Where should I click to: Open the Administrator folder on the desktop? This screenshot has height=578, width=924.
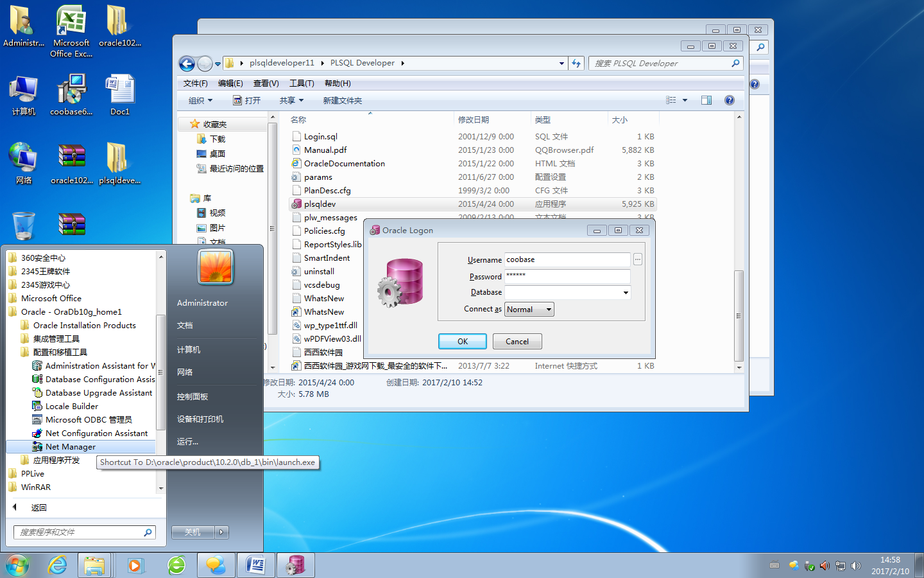point(24,27)
